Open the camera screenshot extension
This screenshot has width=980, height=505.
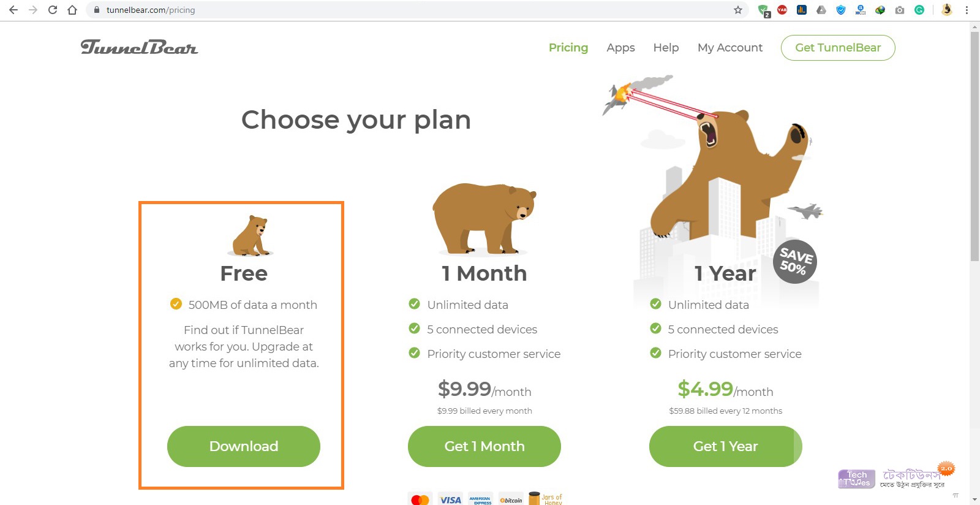point(900,10)
